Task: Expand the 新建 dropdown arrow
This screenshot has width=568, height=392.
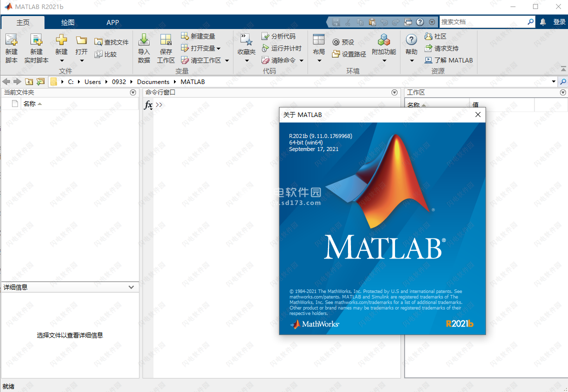Action: [x=61, y=60]
